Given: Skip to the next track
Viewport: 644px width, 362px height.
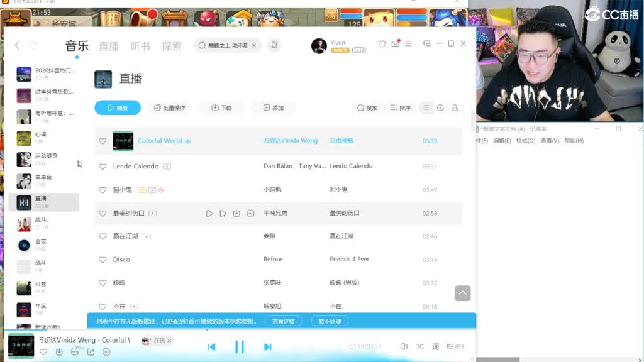Looking at the screenshot, I should [267, 347].
